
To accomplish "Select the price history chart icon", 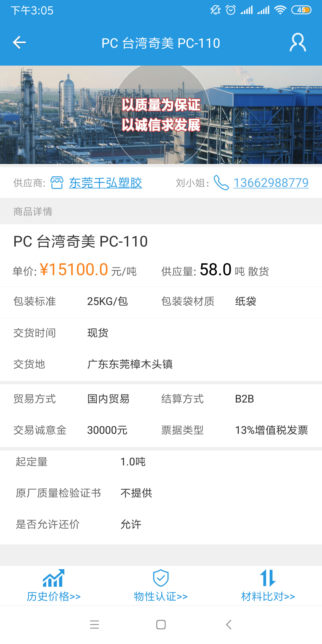I will pyautogui.click(x=54, y=579).
